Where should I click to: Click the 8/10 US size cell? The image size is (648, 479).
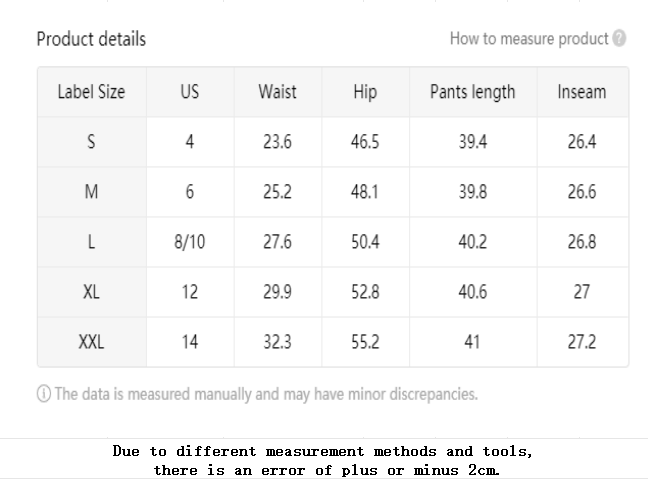[x=190, y=242]
